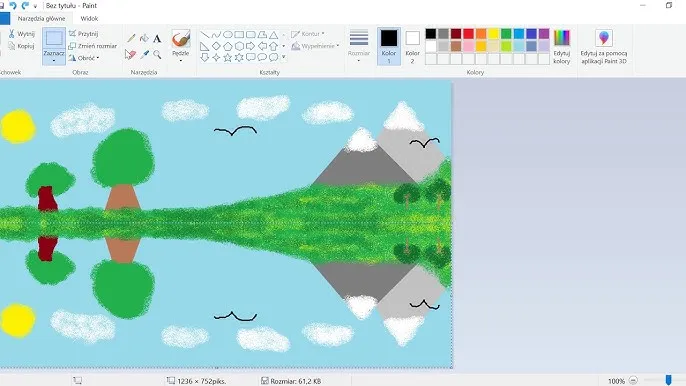This screenshot has width=686, height=386.
Task: Choose the Diamond shape
Action: point(216,46)
